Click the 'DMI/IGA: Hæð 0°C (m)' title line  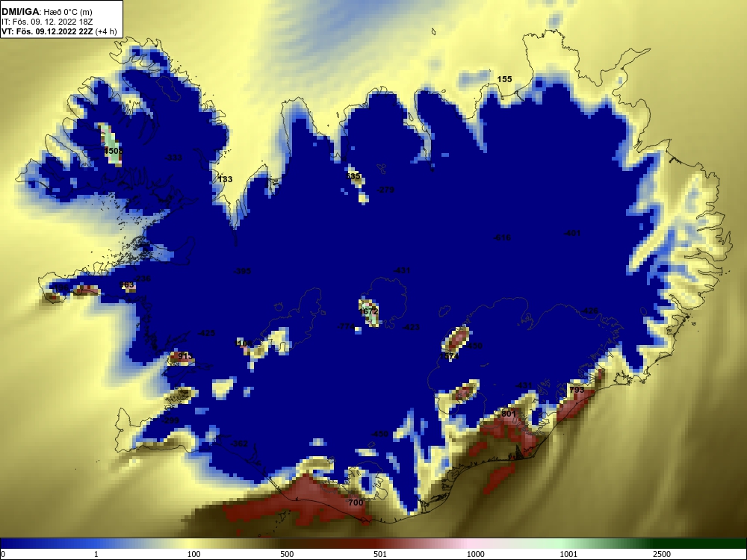click(46, 12)
